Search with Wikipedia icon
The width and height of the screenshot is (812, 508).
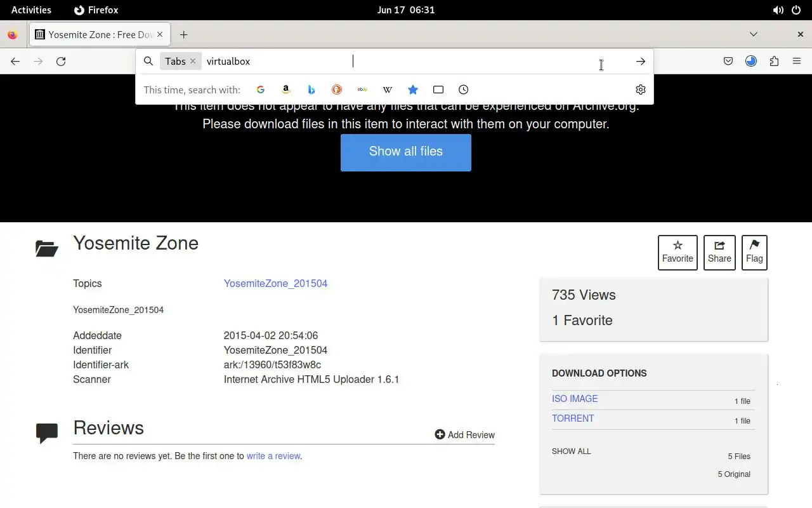(388, 90)
